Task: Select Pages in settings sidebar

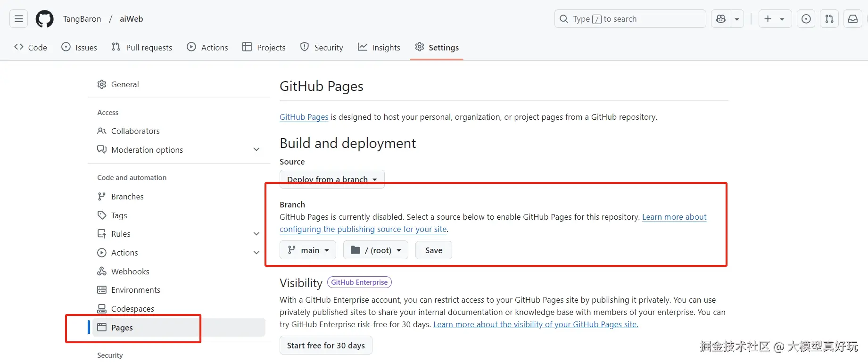Action: 179,327
